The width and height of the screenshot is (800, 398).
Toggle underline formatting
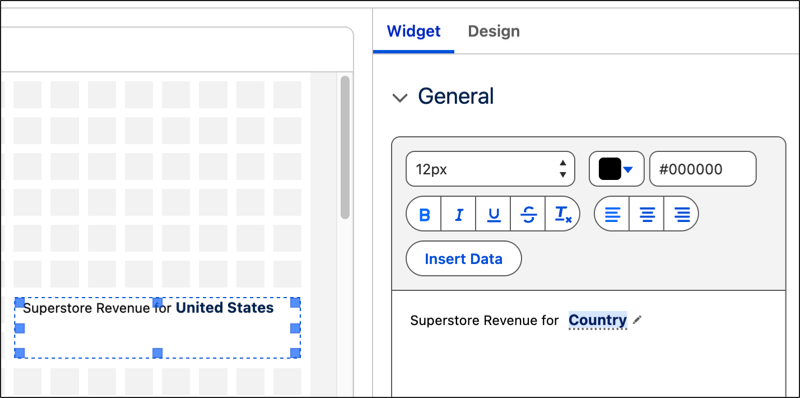coord(493,215)
